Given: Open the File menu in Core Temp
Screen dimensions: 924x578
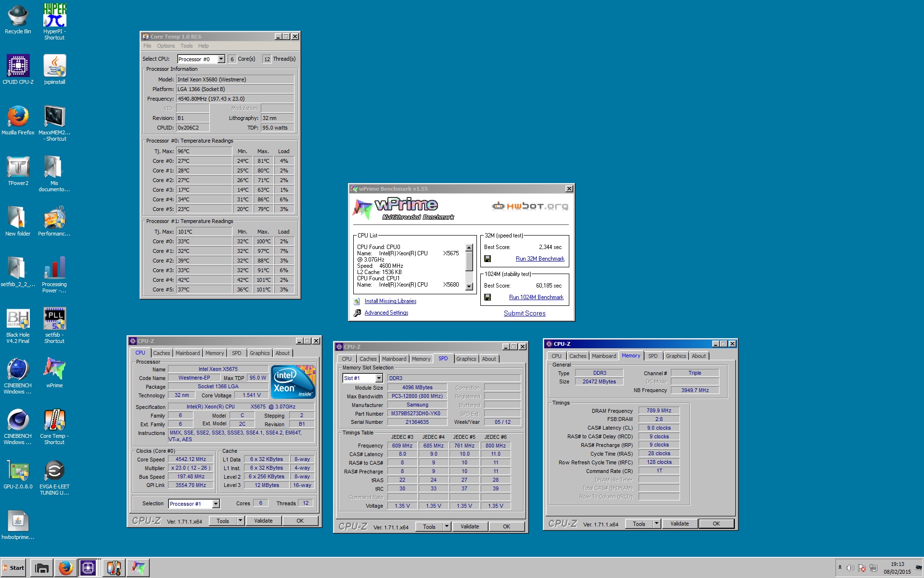Looking at the screenshot, I should tap(147, 46).
